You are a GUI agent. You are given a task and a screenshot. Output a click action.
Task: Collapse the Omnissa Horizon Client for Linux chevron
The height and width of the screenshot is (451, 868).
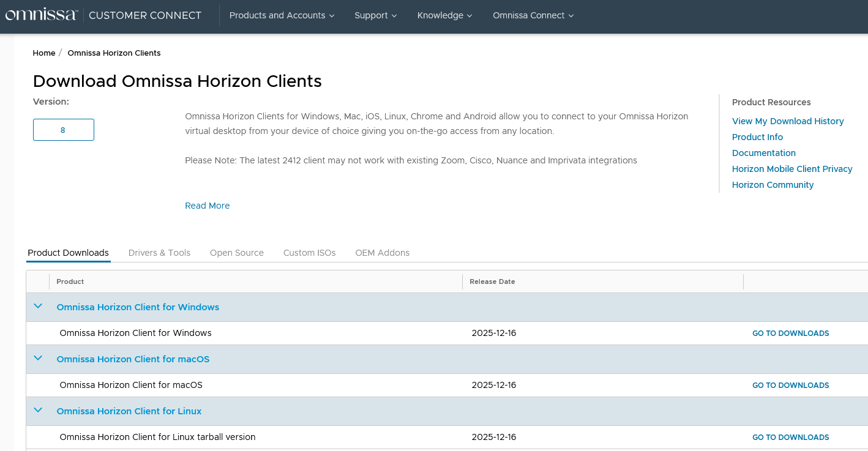click(x=38, y=411)
